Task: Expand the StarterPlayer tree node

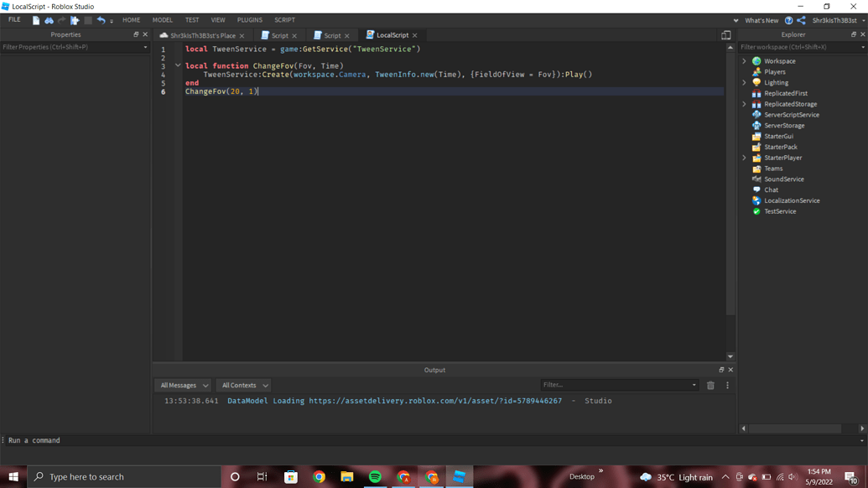Action: 744,158
